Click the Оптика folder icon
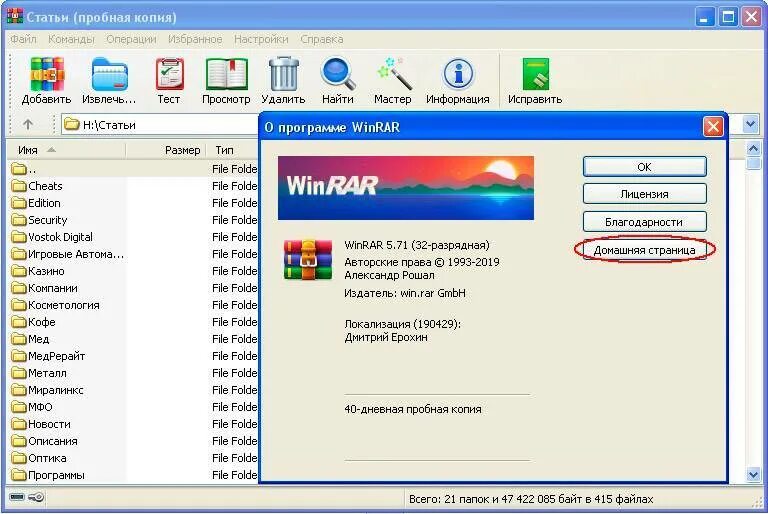768x514 pixels. 19,458
